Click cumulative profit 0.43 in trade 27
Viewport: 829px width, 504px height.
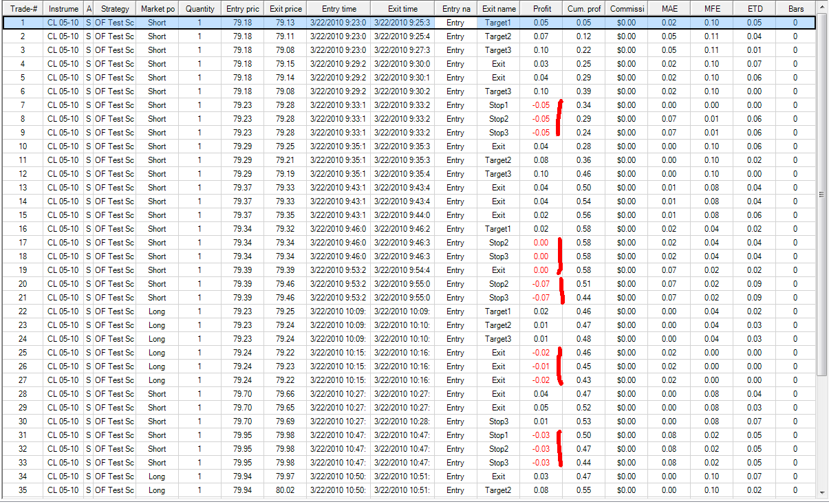point(584,380)
